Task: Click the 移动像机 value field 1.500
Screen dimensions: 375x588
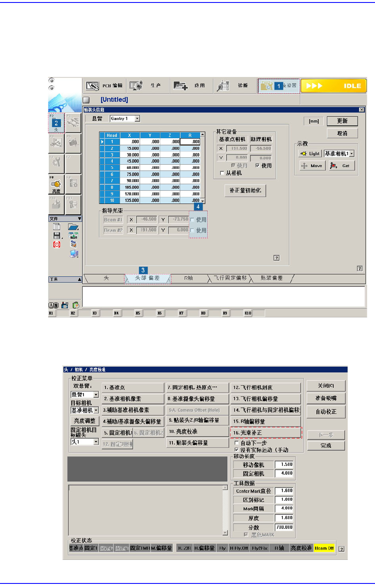Action: (284, 465)
